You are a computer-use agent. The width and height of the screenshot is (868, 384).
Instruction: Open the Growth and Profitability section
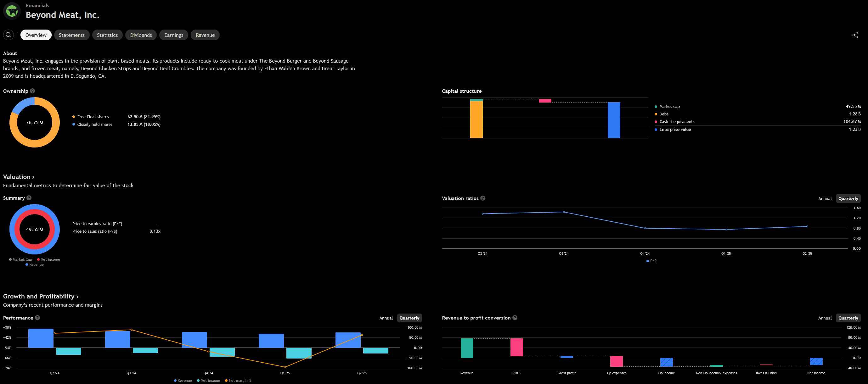pyautogui.click(x=40, y=297)
